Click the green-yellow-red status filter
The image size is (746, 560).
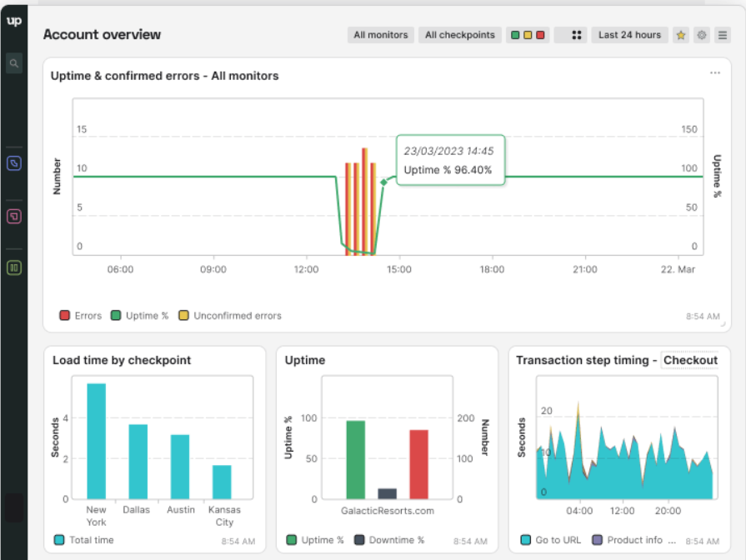528,35
